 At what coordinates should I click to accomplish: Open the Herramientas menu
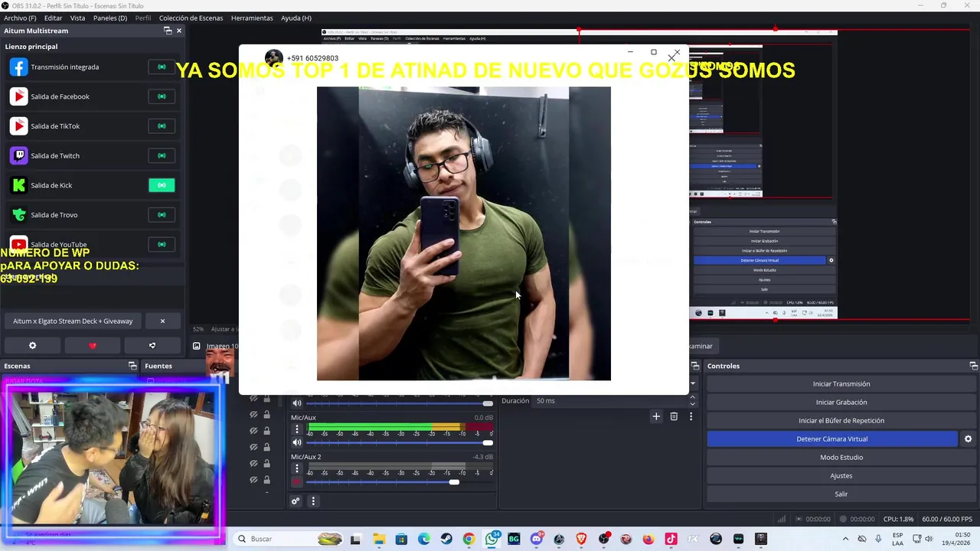252,18
